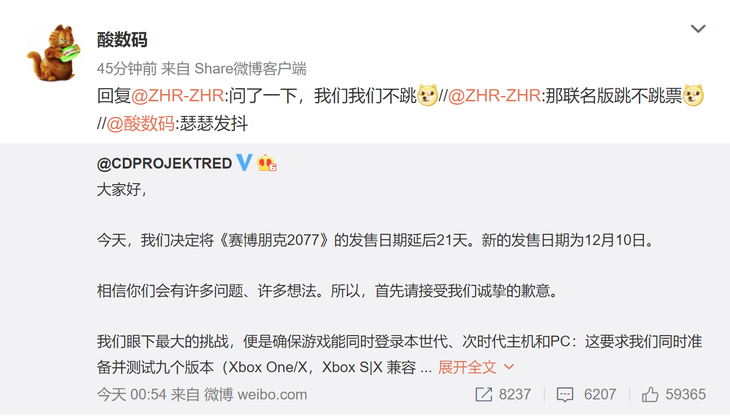Click the comment bubble icon

coord(565,395)
